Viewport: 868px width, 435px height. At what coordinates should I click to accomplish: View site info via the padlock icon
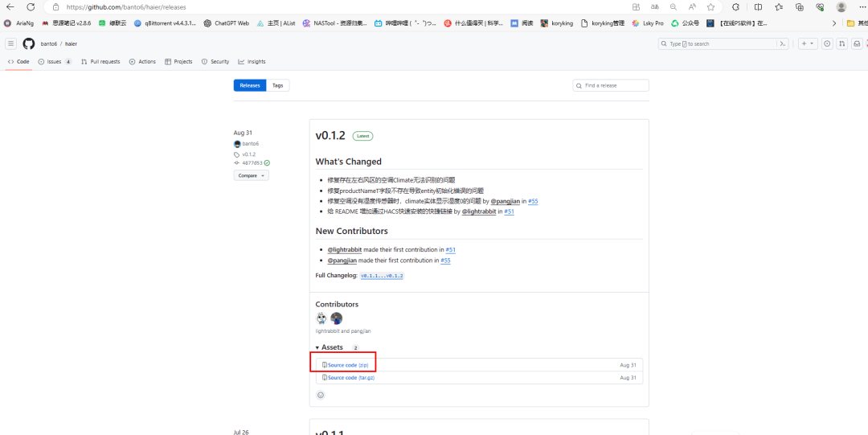55,7
